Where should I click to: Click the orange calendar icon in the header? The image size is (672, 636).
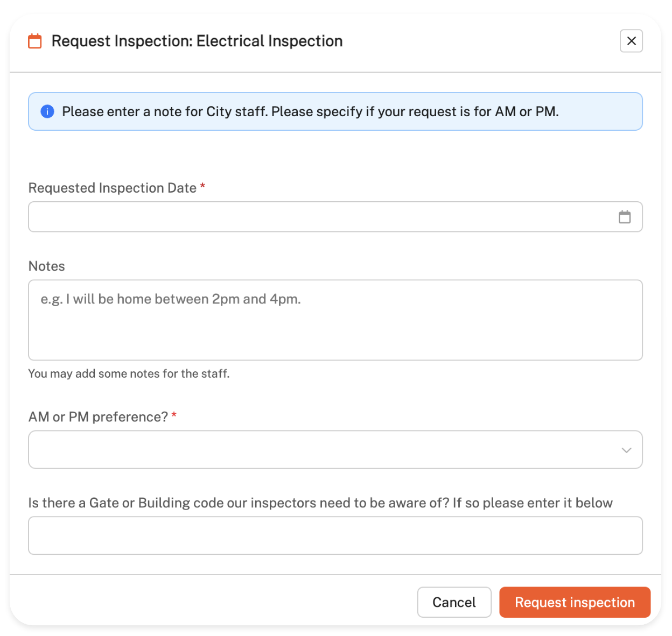(35, 41)
